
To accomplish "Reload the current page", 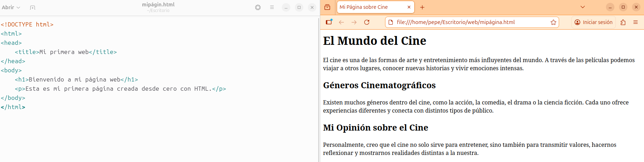I will 367,22.
